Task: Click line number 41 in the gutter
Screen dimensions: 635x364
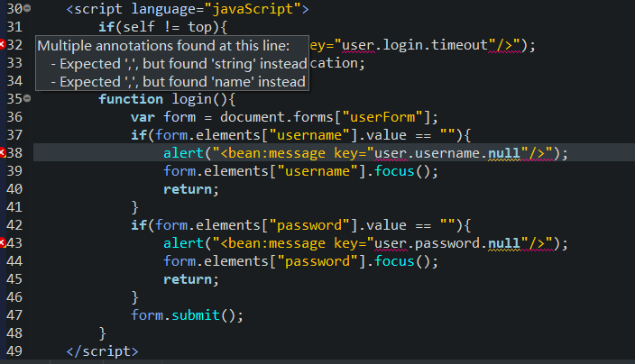Action: pos(14,207)
